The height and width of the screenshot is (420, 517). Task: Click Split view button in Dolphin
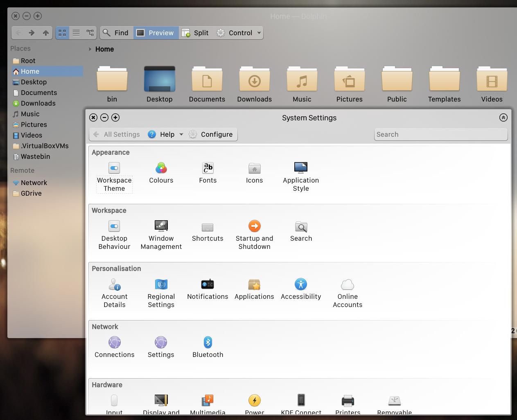click(x=196, y=33)
